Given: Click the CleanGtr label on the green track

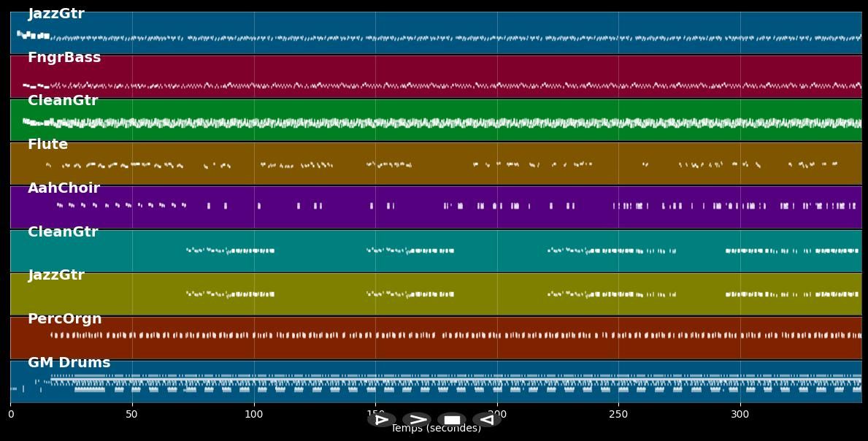Looking at the screenshot, I should [63, 101].
